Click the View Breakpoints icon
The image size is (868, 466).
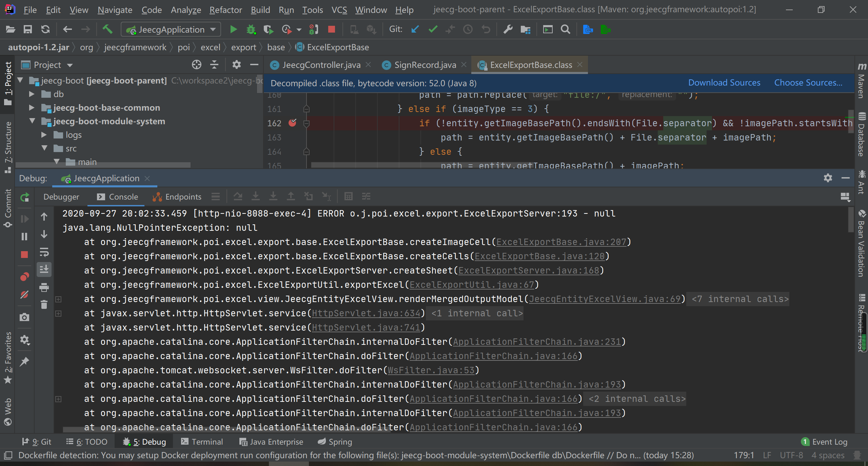(x=24, y=277)
